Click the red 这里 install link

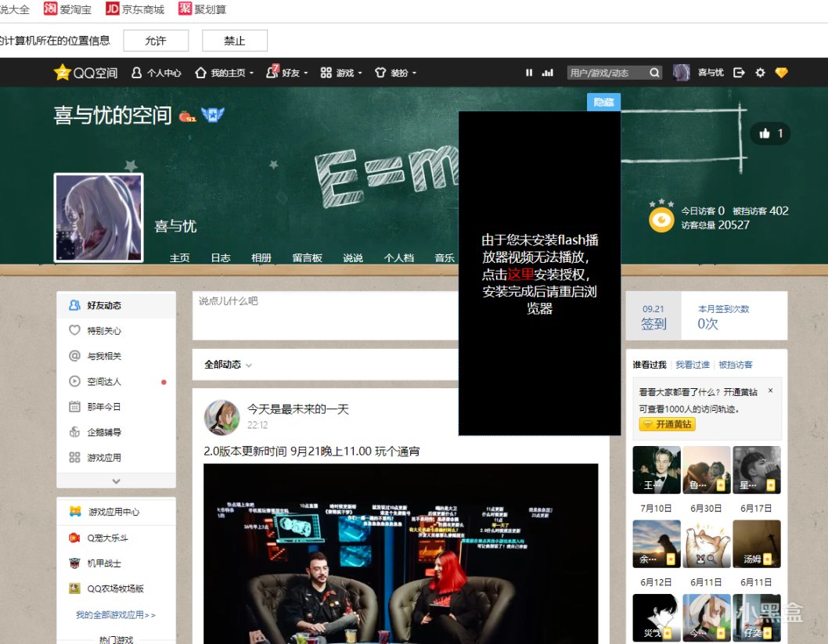[x=520, y=275]
